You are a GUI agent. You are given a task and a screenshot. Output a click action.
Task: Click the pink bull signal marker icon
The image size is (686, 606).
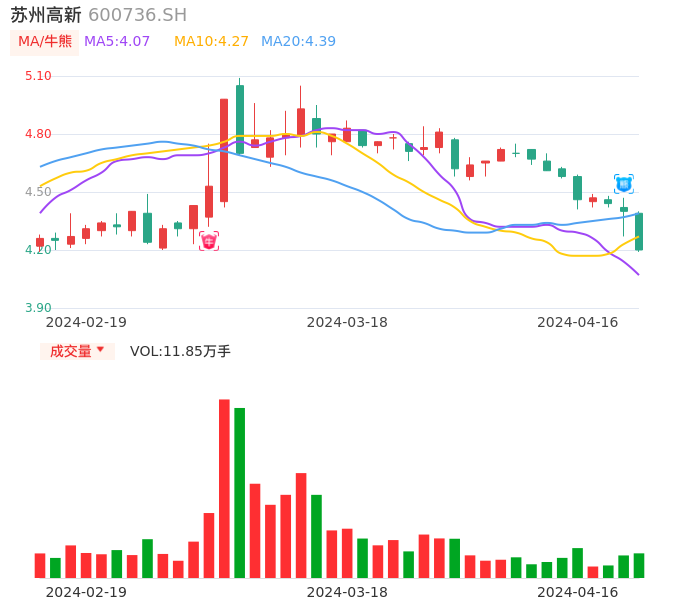tap(209, 241)
